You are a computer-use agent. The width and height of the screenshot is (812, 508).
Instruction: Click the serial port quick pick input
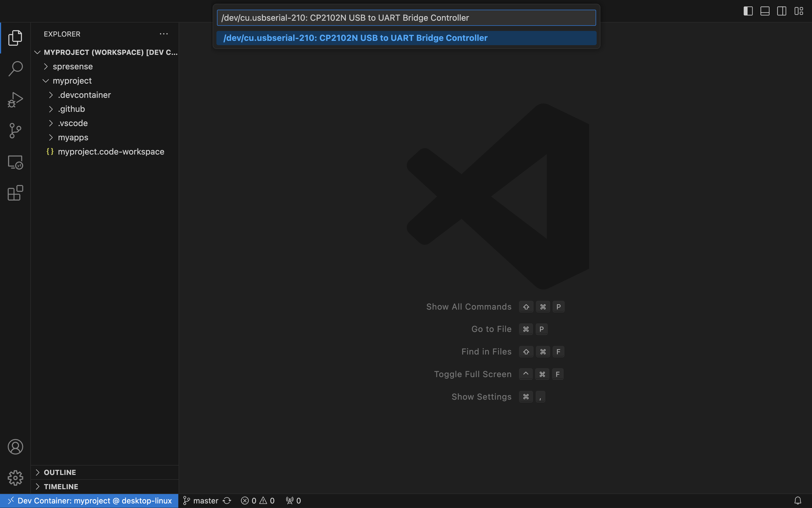coord(406,18)
